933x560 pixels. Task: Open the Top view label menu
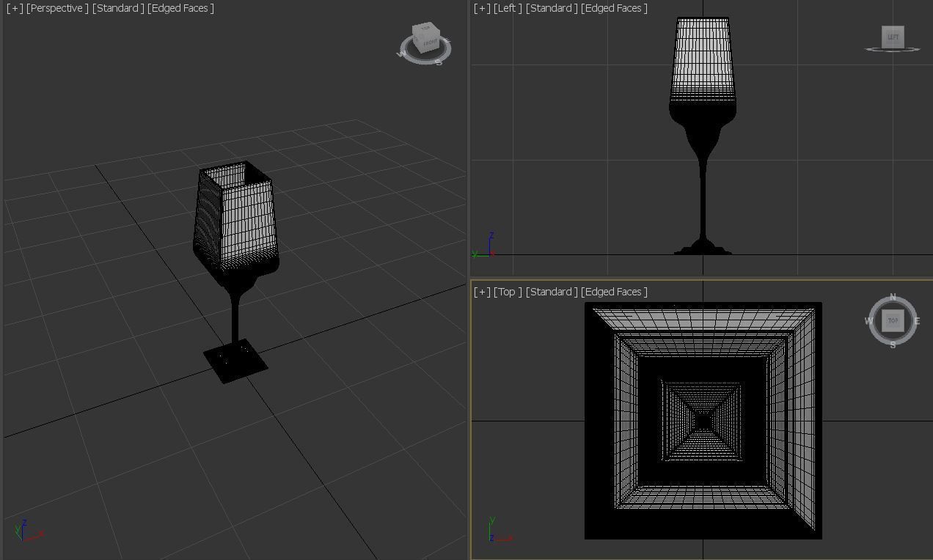[x=508, y=292]
